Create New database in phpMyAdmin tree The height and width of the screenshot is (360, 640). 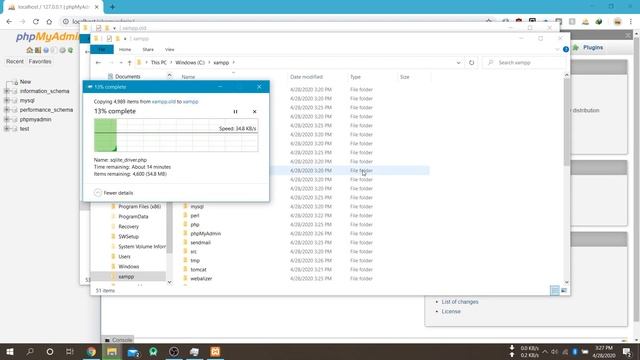(x=25, y=82)
